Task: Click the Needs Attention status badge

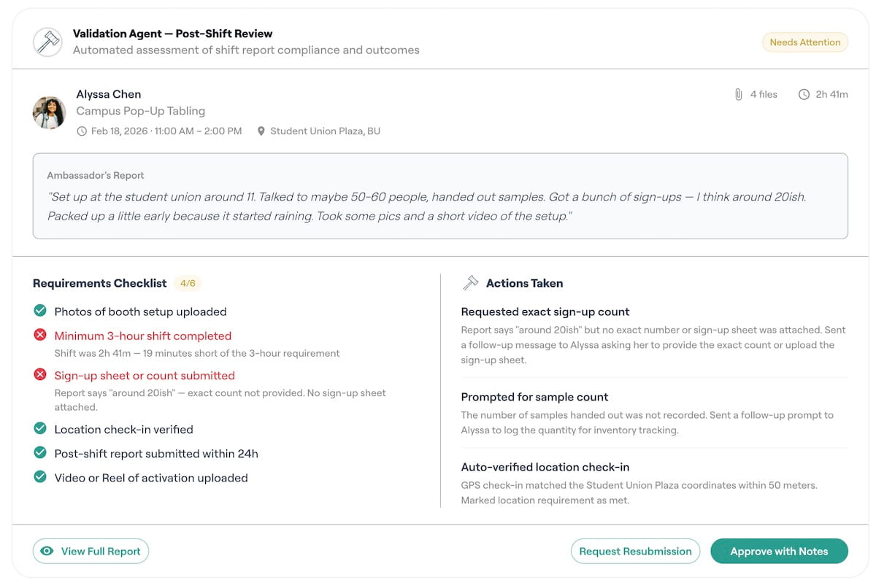Action: coord(804,42)
